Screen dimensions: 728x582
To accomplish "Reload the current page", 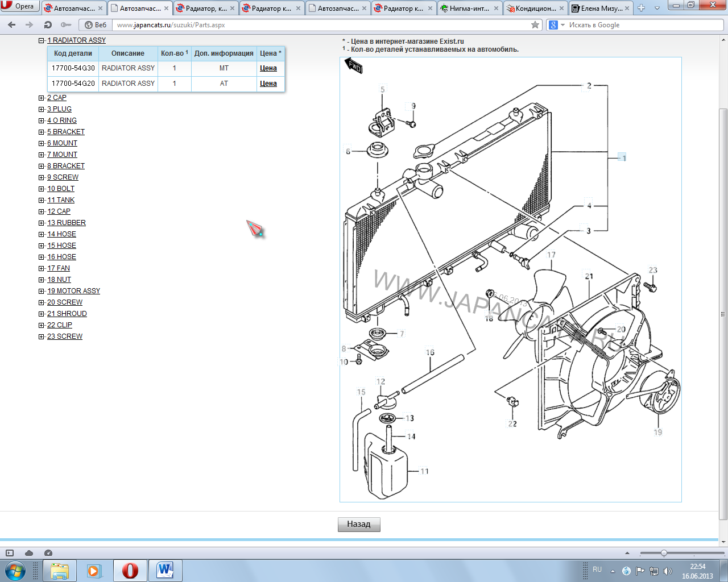I will coord(48,25).
